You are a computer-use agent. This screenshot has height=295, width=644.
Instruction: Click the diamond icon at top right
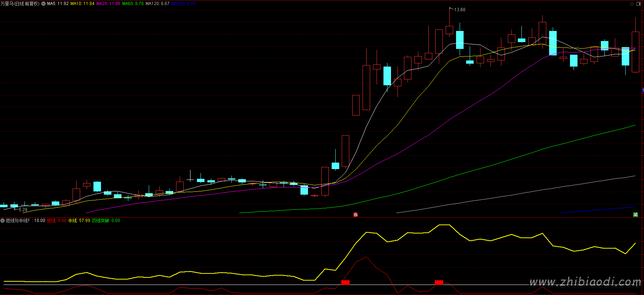tap(632, 4)
